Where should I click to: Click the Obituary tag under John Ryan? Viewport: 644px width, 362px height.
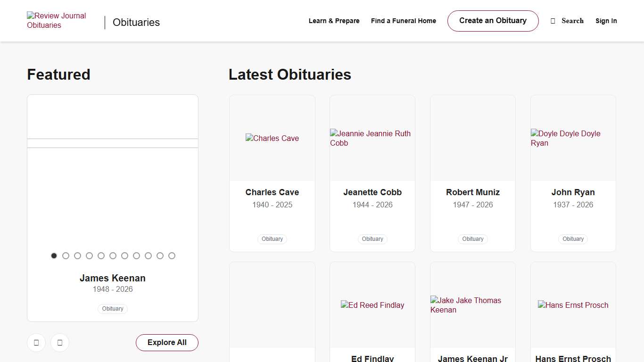point(573,239)
